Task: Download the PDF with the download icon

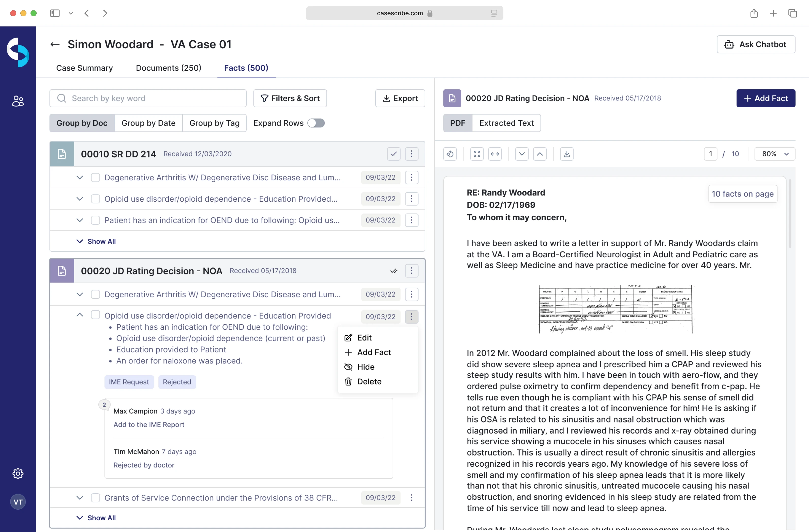Action: click(566, 154)
